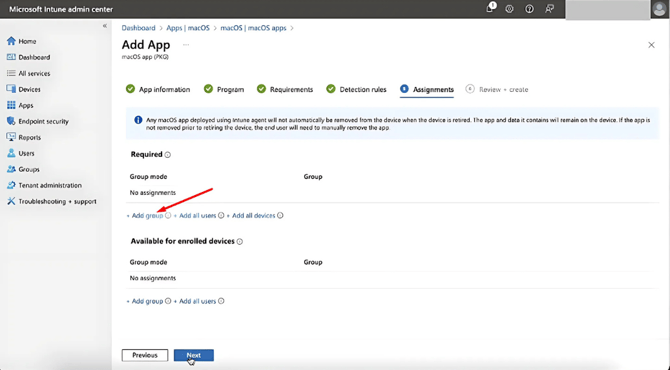This screenshot has width=670, height=370.
Task: Click Add all users under Required
Action: pos(195,215)
